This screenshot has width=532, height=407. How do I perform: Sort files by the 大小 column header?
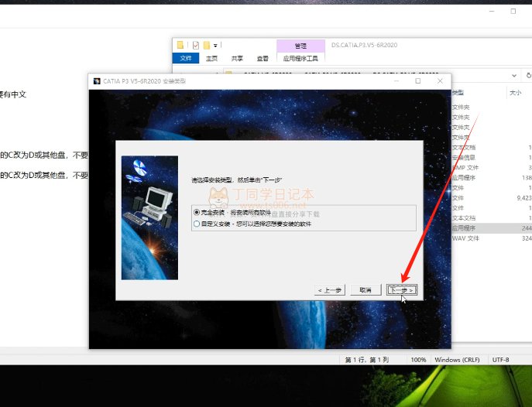click(515, 92)
